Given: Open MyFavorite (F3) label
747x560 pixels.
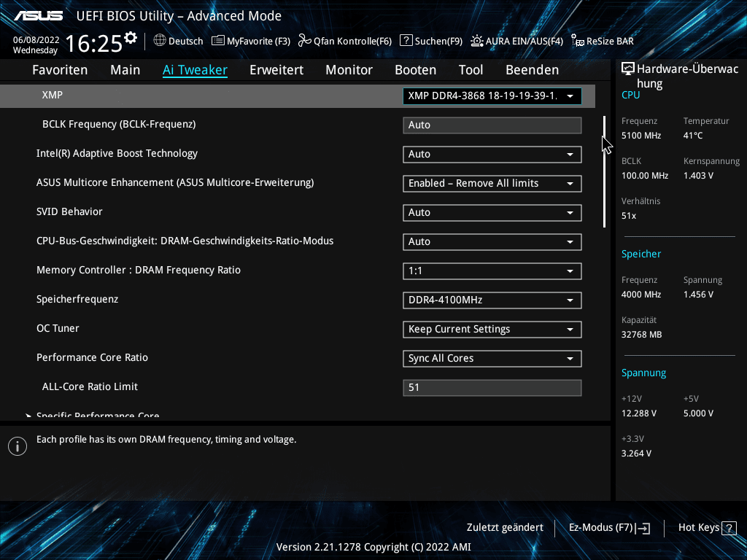Looking at the screenshot, I should (x=259, y=42).
